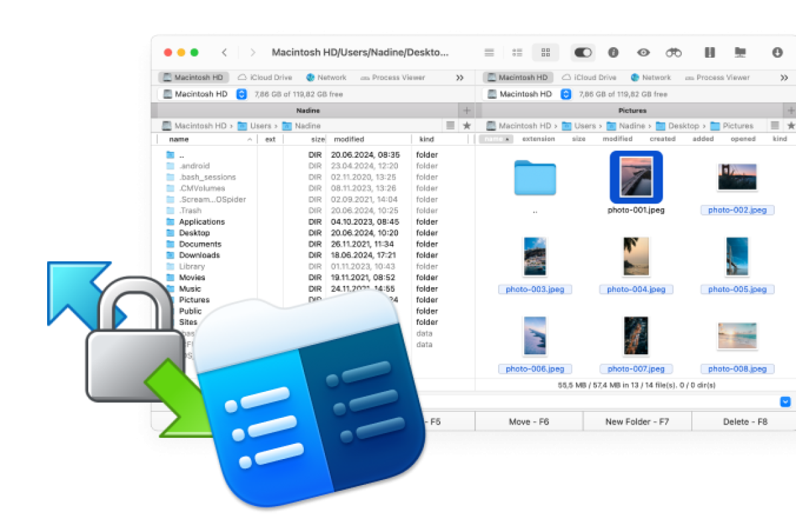796x532 pixels.
Task: Open left pane history list icon
Action: (x=450, y=125)
